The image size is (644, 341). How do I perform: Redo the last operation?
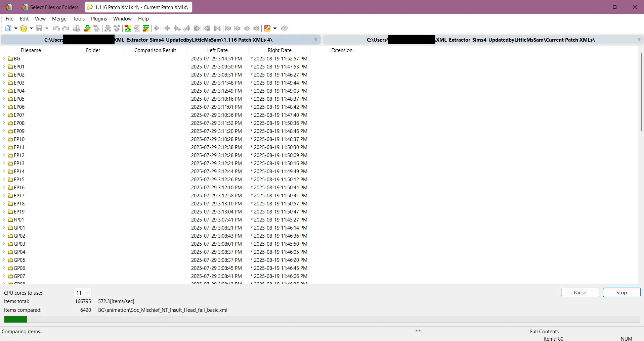pos(66,29)
